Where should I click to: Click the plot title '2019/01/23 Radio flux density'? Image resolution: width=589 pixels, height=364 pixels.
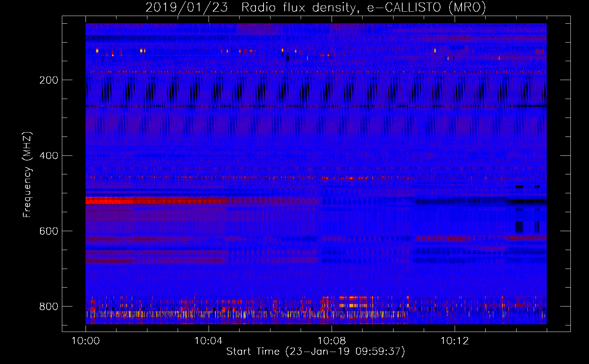coord(316,8)
